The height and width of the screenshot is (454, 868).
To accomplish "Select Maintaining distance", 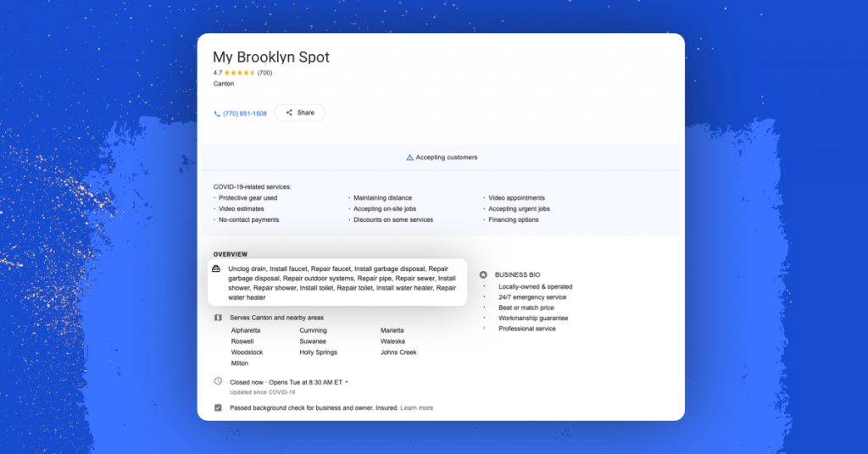I will (382, 198).
